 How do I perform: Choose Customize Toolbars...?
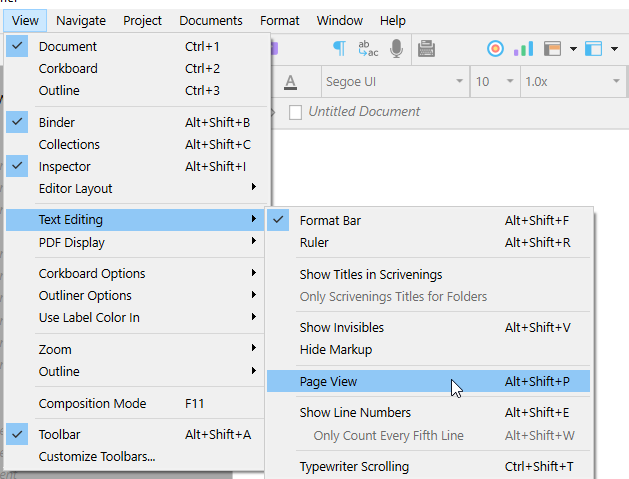pos(136,457)
